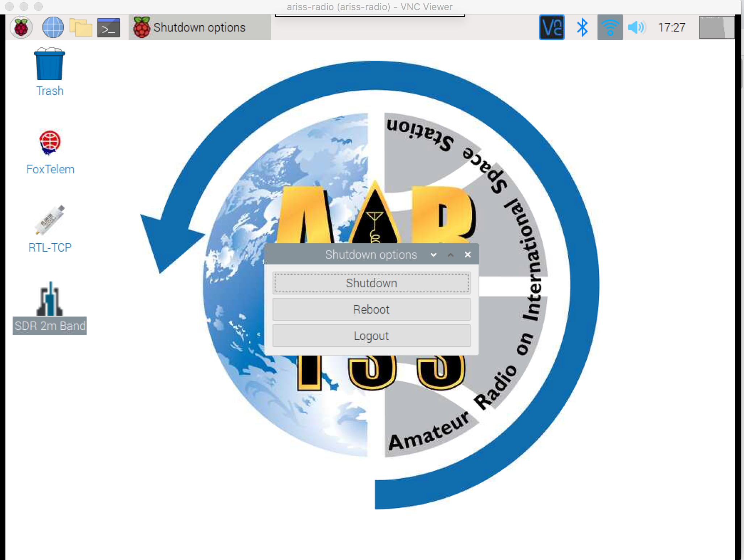744x560 pixels.
Task: Toggle WiFi connection on or off
Action: tap(609, 27)
